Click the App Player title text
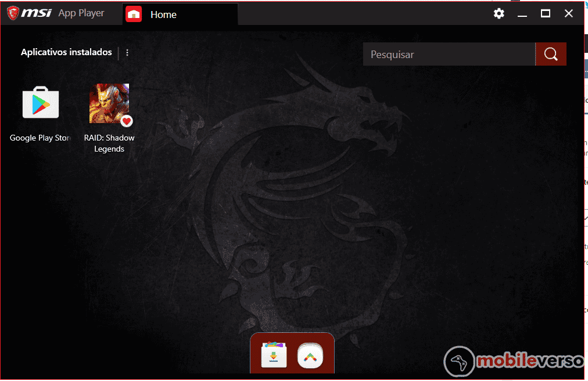This screenshot has width=588, height=381. coord(81,13)
